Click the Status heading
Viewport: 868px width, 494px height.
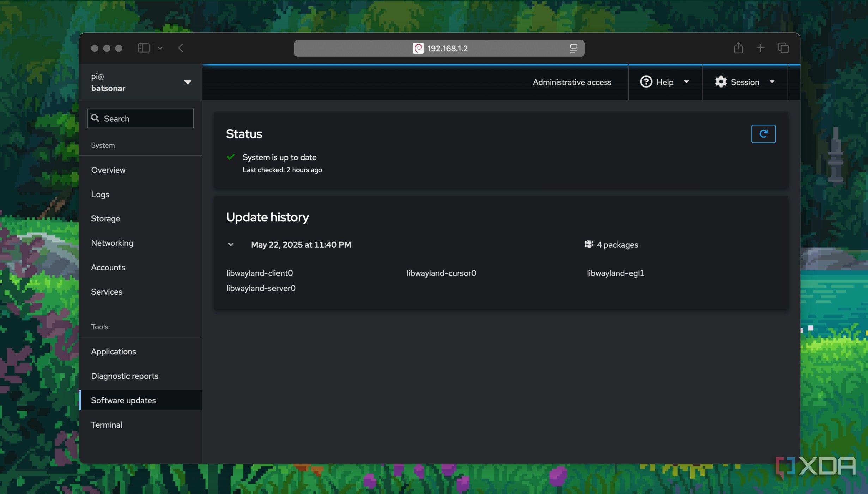click(x=244, y=134)
